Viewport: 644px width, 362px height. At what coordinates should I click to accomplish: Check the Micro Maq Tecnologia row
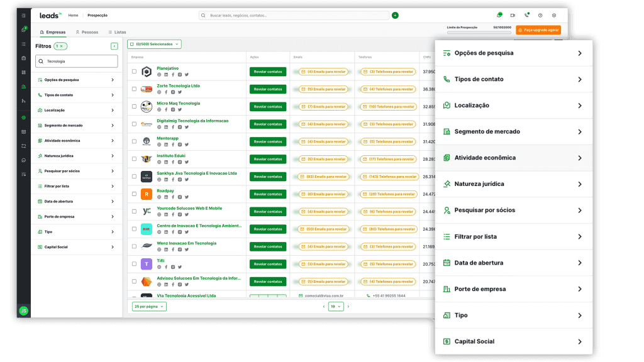(135, 106)
